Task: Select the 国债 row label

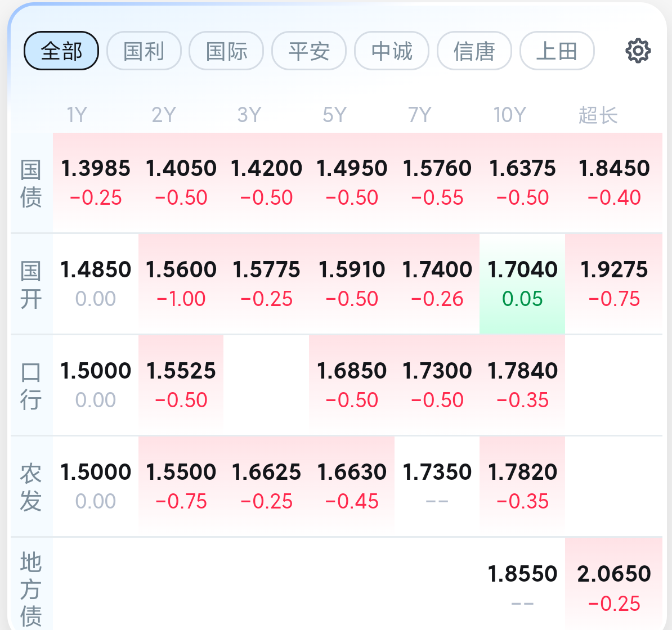Action: pos(31,183)
